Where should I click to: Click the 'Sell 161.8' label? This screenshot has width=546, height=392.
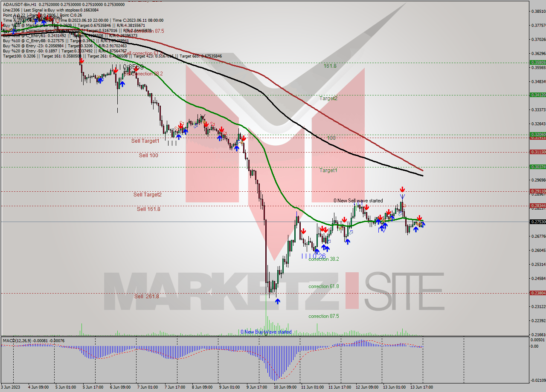tap(148, 209)
